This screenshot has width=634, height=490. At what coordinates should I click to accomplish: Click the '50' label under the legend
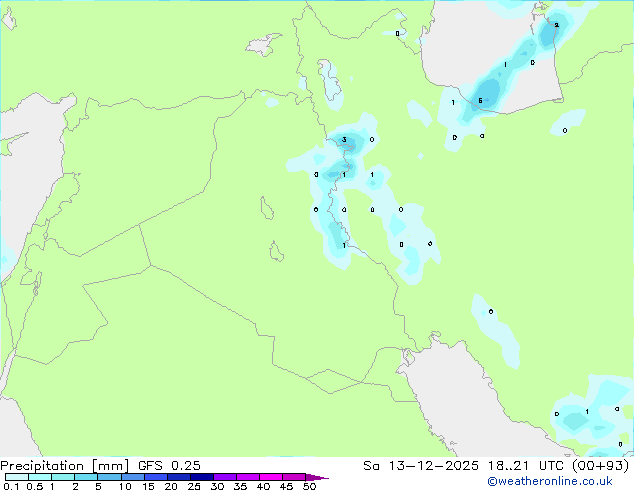click(309, 486)
